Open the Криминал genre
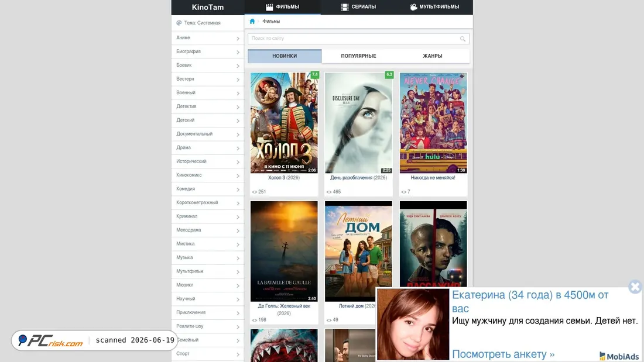The image size is (644, 362). (x=208, y=216)
